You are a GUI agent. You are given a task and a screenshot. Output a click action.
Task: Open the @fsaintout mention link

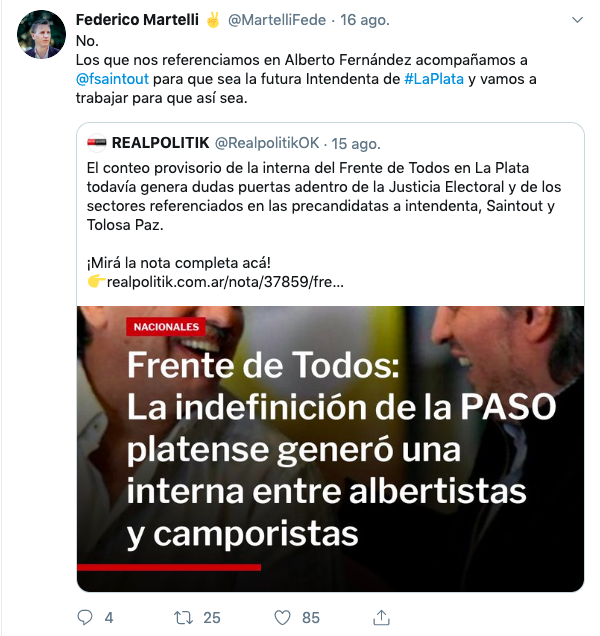[x=112, y=79]
